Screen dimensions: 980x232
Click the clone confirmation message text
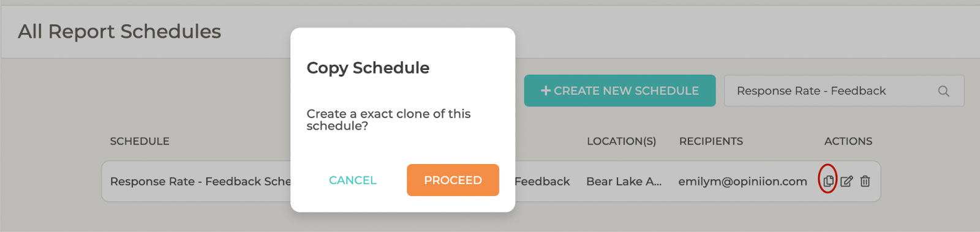coord(388,119)
